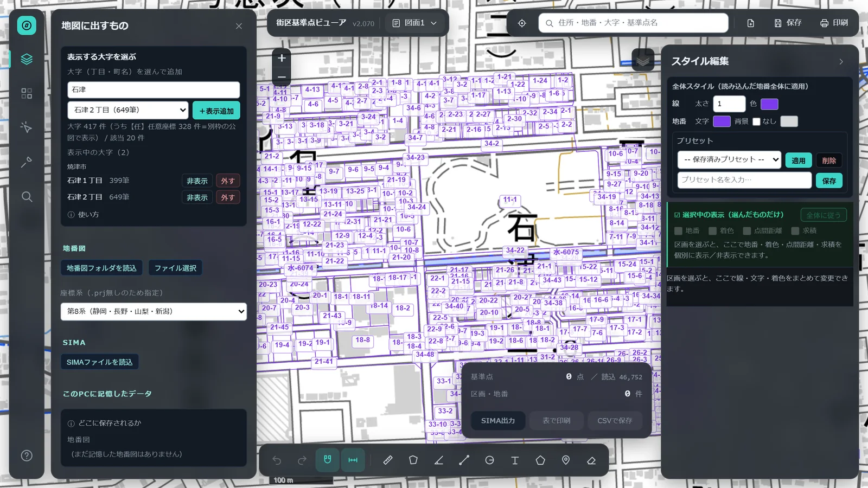Viewport: 868px width, 488px height.
Task: Choose the eraser tool
Action: pos(591,460)
